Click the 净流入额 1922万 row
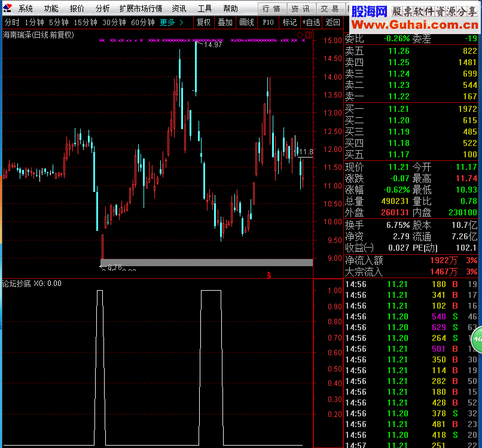 pos(411,260)
